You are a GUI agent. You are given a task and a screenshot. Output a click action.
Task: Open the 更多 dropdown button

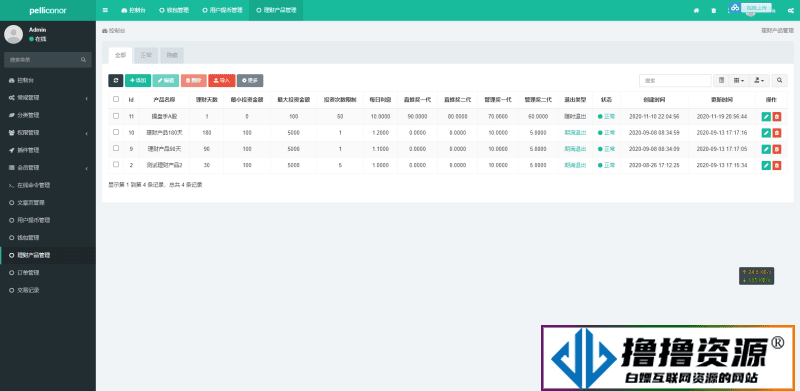coord(250,80)
